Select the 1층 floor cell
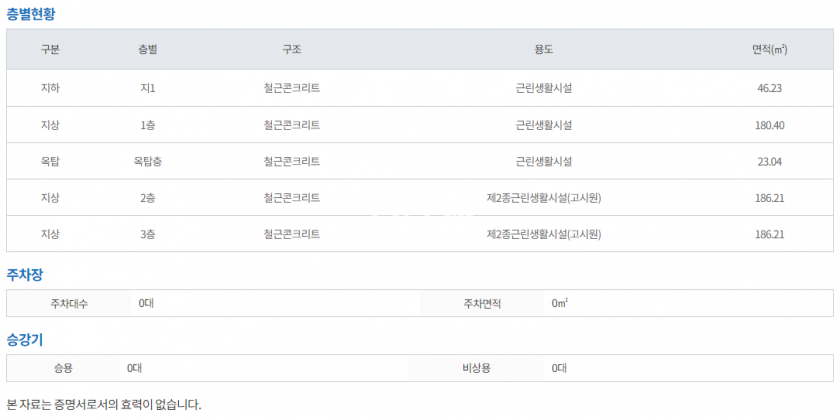 coord(148,125)
